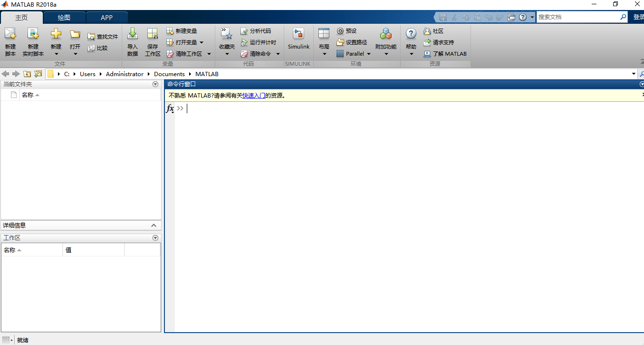Click 比较 compare files
The height and width of the screenshot is (345, 644).
click(98, 48)
